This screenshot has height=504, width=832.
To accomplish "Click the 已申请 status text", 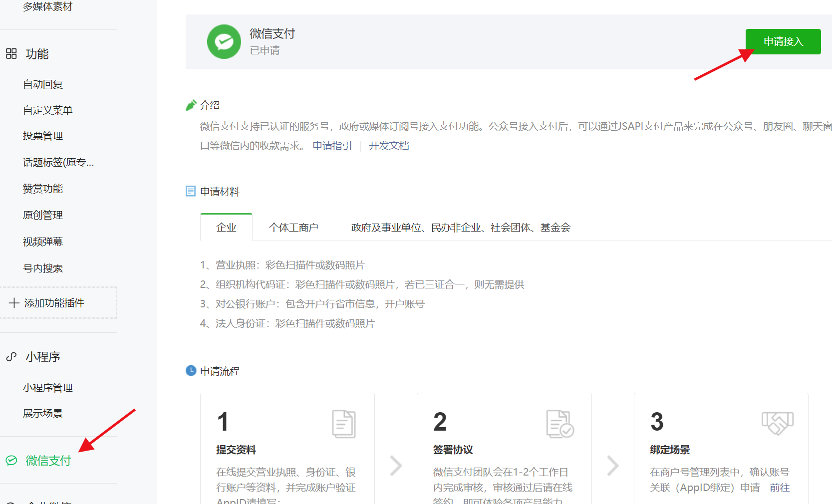I will [x=265, y=50].
